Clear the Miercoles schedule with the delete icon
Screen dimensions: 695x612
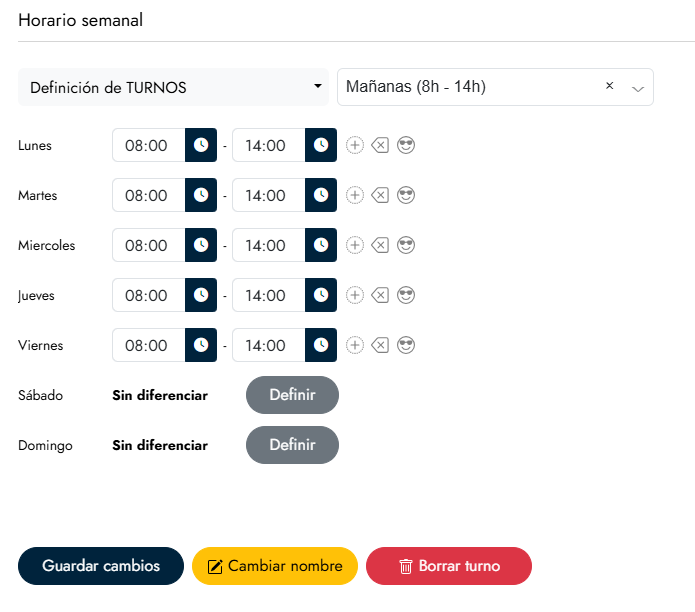coord(380,245)
